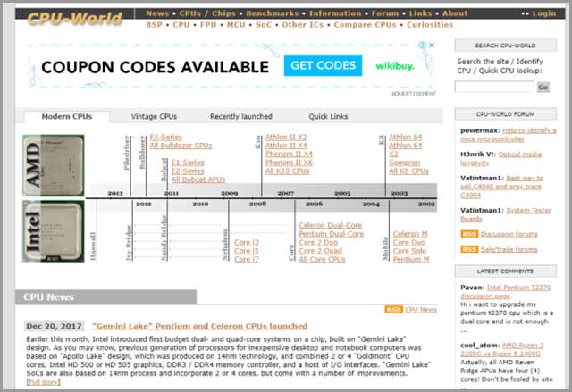Image resolution: width=572 pixels, height=392 pixels.
Task: Click the Ivy Bridge timeline label
Action: 129,243
